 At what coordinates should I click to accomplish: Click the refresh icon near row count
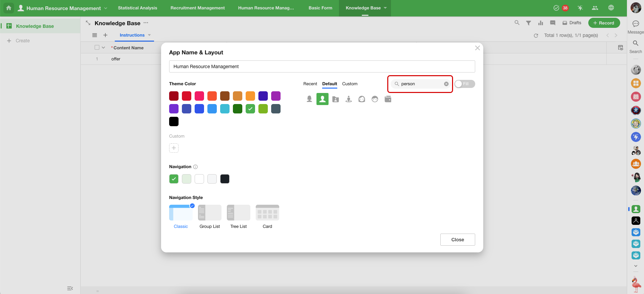pos(536,36)
